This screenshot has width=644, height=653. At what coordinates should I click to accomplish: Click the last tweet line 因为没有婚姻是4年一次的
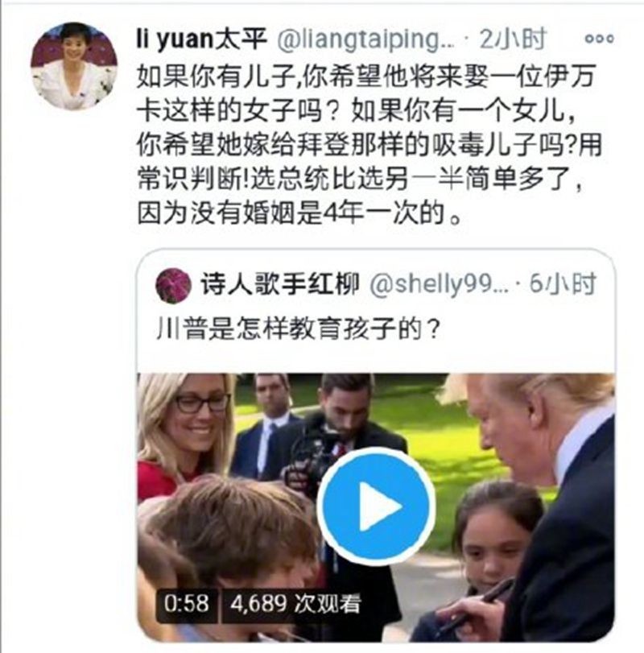click(x=299, y=213)
